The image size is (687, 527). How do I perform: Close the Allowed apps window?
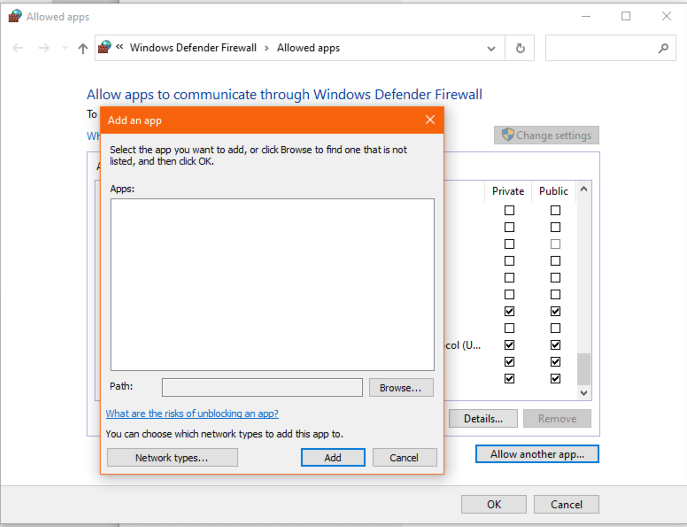(666, 16)
